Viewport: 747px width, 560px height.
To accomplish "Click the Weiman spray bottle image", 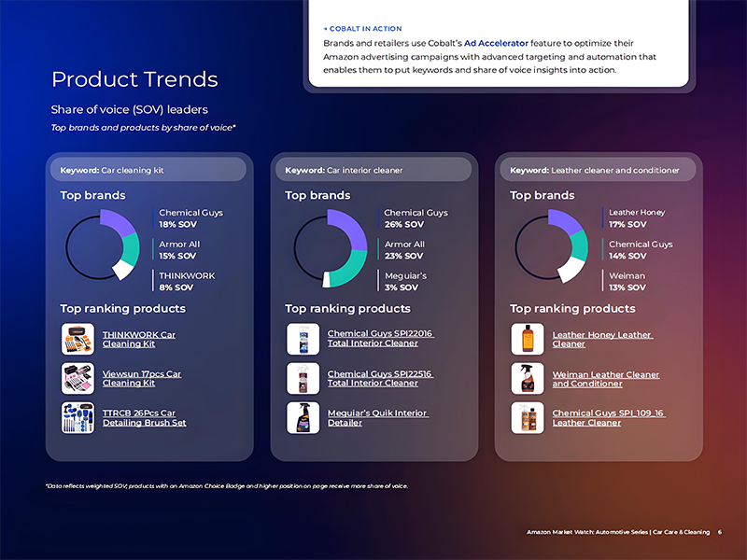I will tap(528, 379).
